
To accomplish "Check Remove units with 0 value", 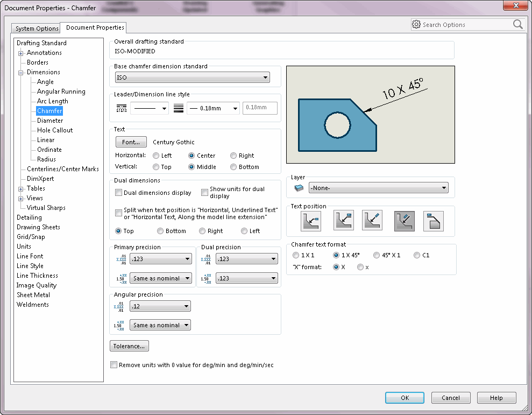I will [114, 365].
